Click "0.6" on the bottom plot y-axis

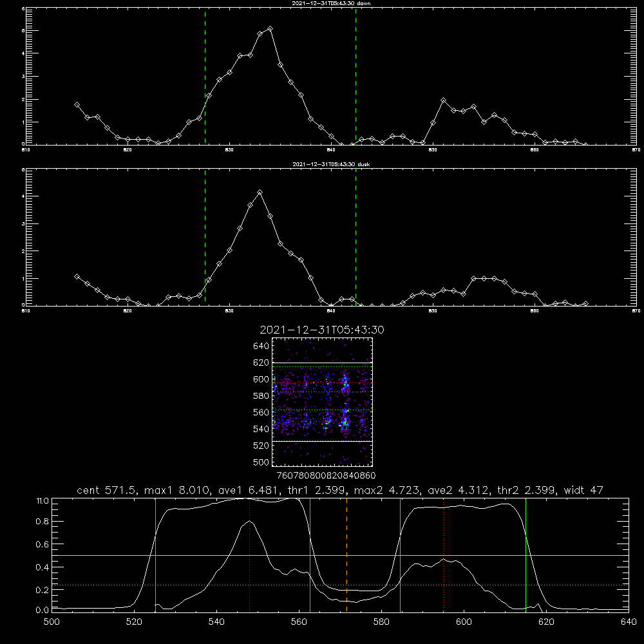pos(43,544)
